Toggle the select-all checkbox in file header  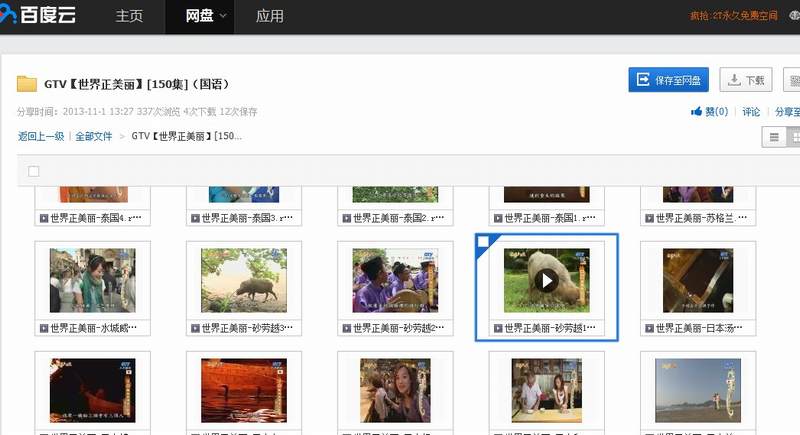point(33,171)
